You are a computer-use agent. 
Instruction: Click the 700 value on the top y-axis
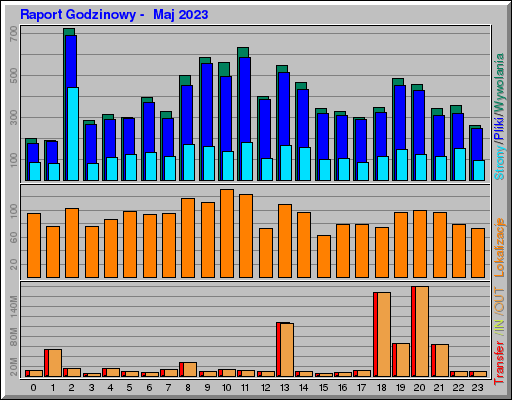click(x=14, y=34)
